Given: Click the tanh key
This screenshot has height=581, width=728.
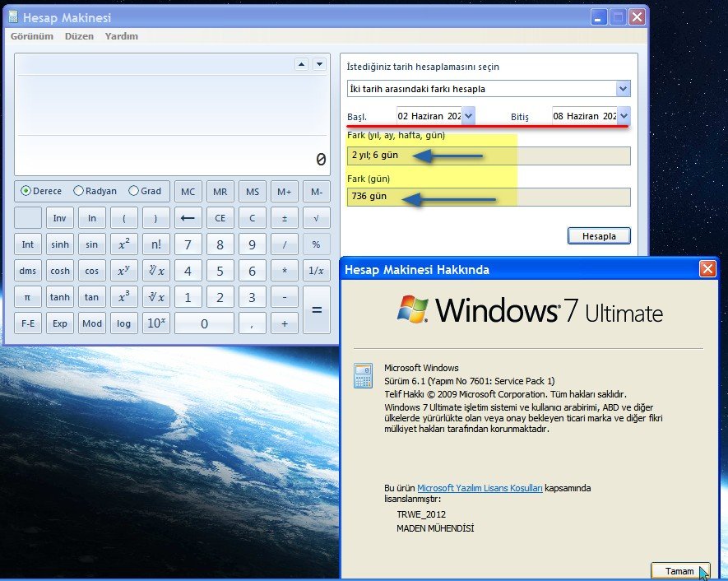Looking at the screenshot, I should click(x=60, y=297).
